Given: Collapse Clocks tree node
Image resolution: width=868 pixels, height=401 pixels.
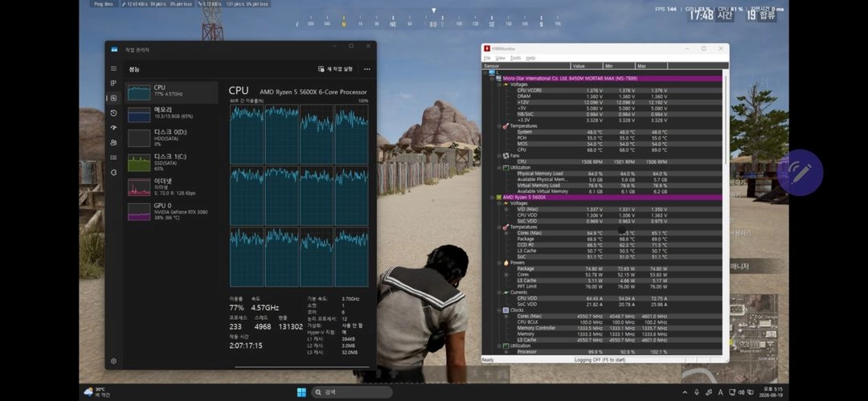Looking at the screenshot, I should pos(499,310).
